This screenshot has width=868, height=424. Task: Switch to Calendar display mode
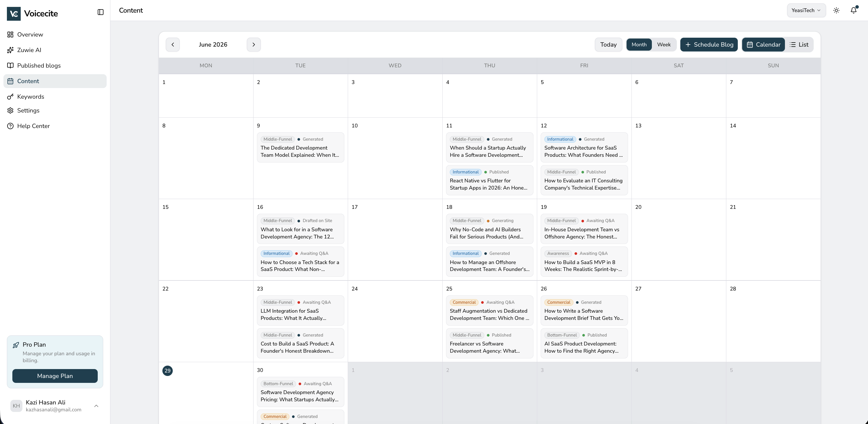coord(764,45)
